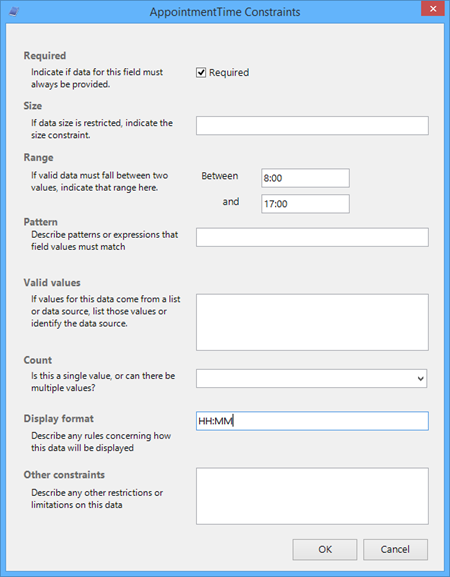Click the 'Count' section heading
The height and width of the screenshot is (577, 450).
(x=38, y=360)
